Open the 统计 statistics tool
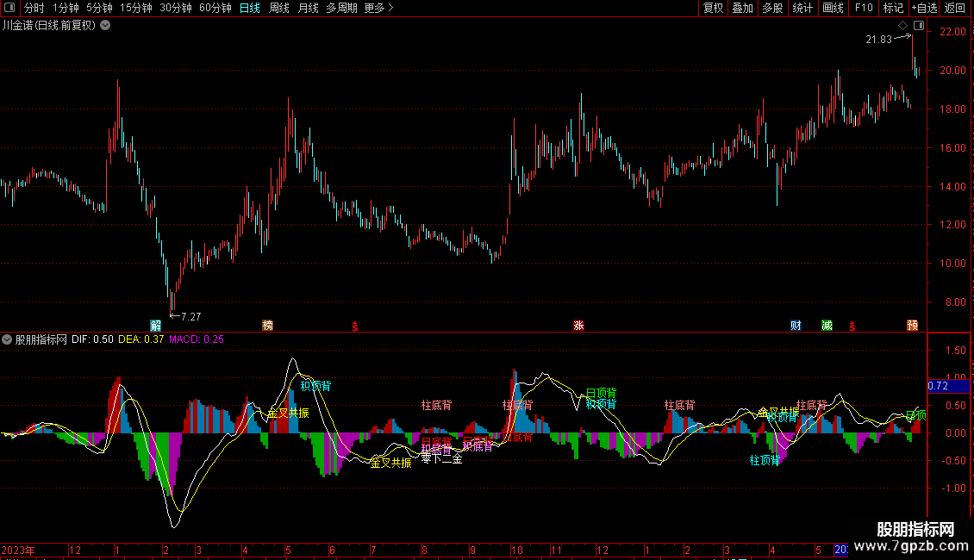This screenshot has width=974, height=560. click(802, 8)
